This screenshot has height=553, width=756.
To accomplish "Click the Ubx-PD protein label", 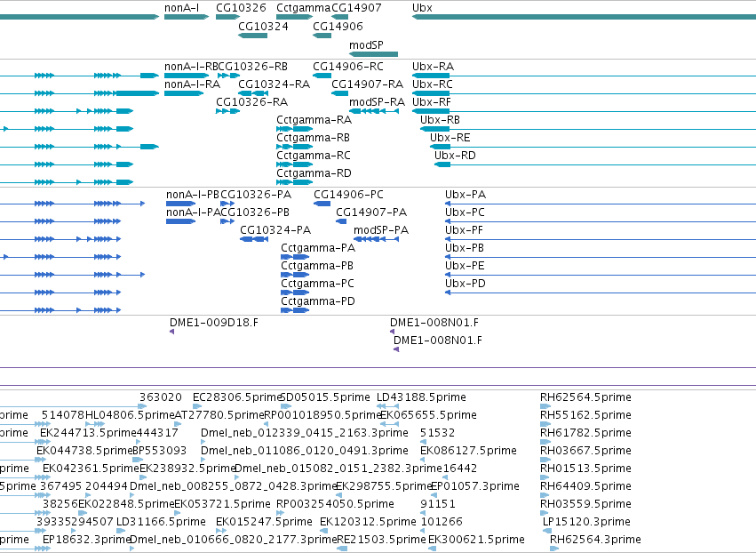I will 466,284.
